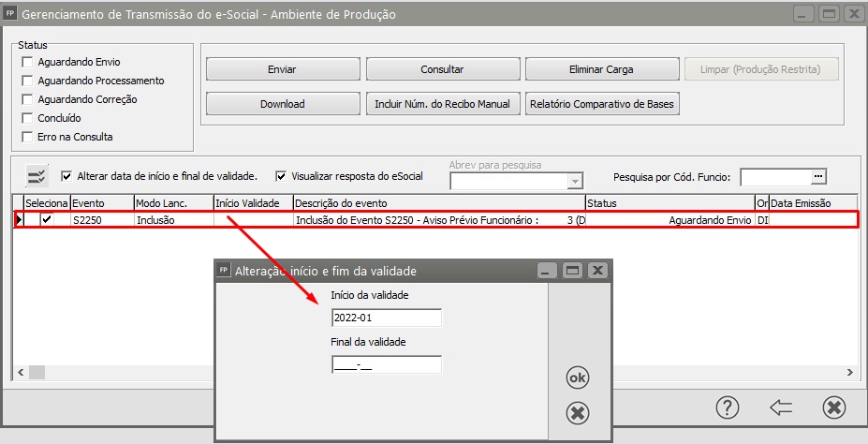The image size is (868, 444).
Task: Click the Aguardando Envio status cell
Action: (x=670, y=220)
